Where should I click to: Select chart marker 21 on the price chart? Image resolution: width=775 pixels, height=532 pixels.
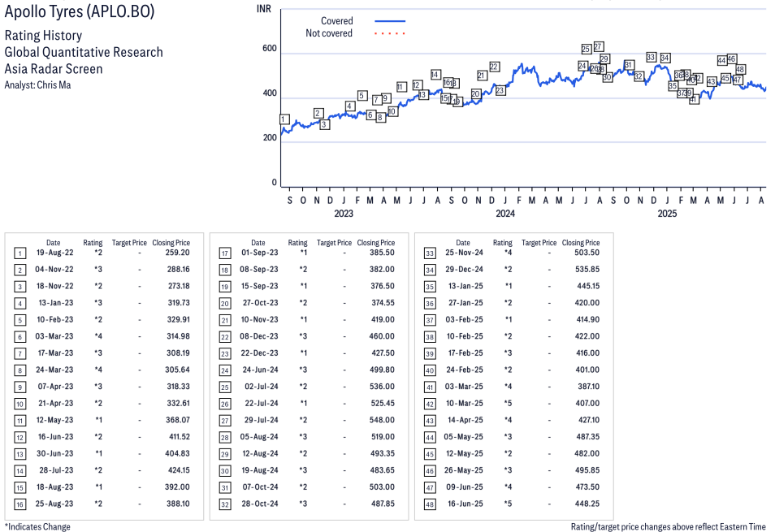point(482,75)
